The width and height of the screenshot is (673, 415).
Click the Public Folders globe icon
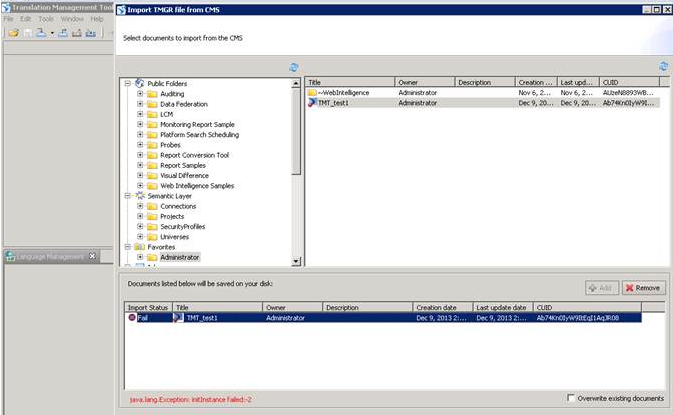tap(139, 83)
